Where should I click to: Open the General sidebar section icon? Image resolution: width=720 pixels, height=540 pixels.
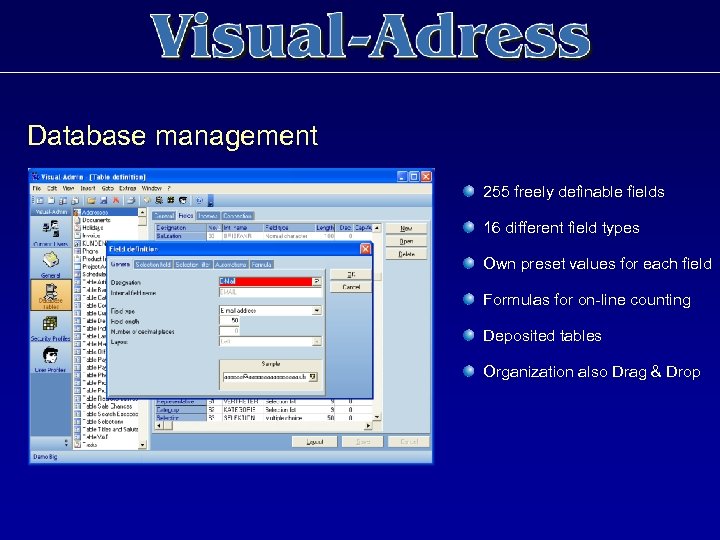[51, 261]
